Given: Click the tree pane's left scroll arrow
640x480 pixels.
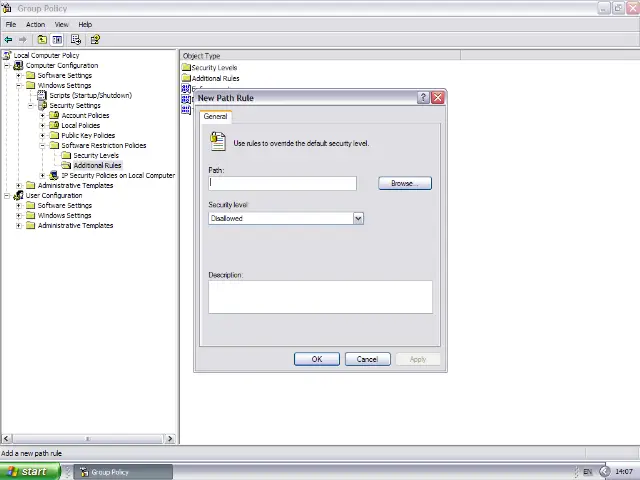Looking at the screenshot, I should [x=6, y=439].
